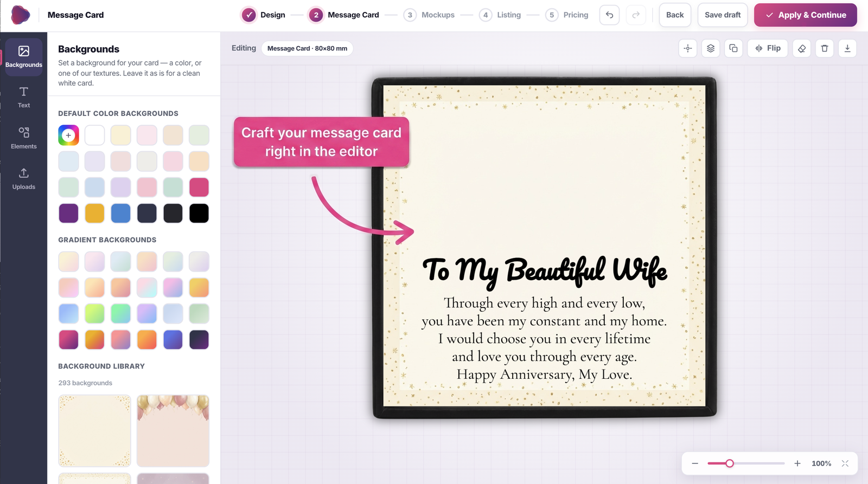
Task: Click the Back button
Action: (x=675, y=15)
